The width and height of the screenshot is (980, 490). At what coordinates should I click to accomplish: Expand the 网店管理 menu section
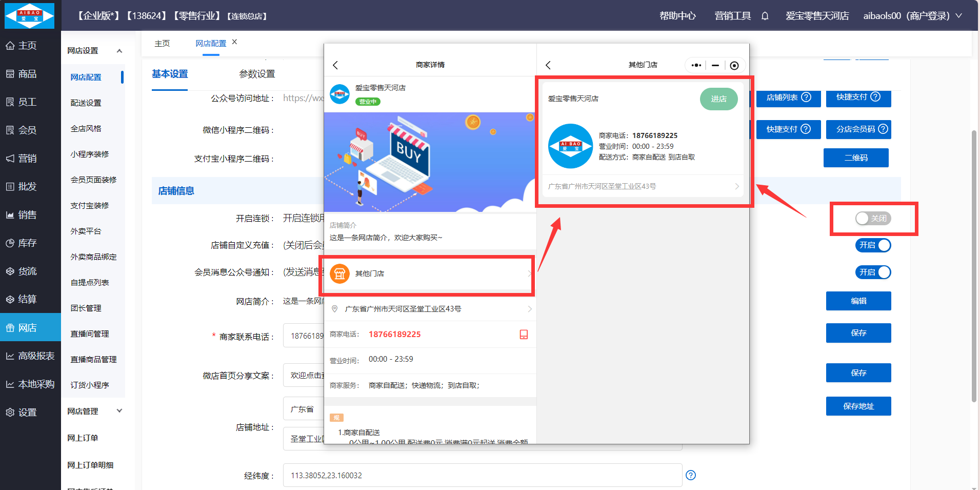pyautogui.click(x=119, y=411)
